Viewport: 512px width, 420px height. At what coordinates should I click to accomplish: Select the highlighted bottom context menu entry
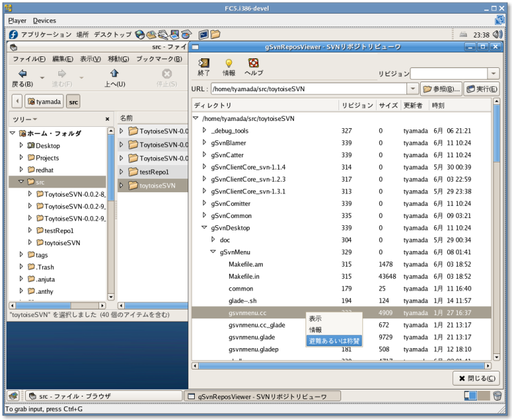point(334,340)
